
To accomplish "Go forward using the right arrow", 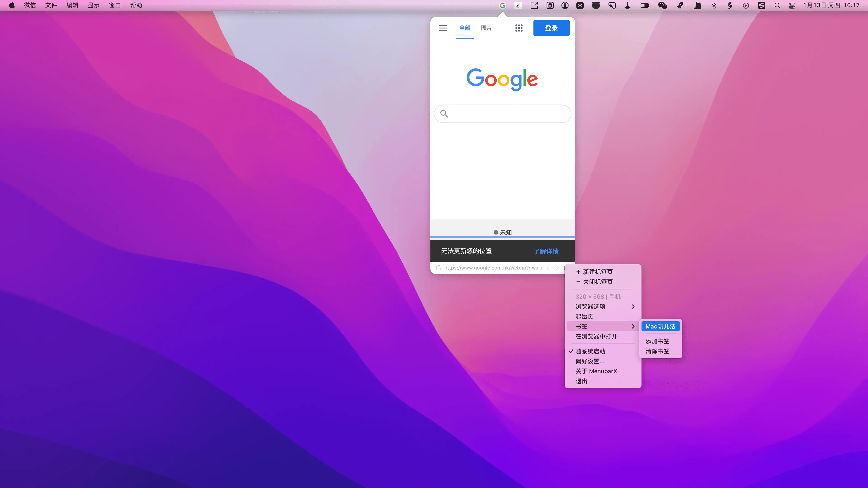I will pyautogui.click(x=557, y=268).
